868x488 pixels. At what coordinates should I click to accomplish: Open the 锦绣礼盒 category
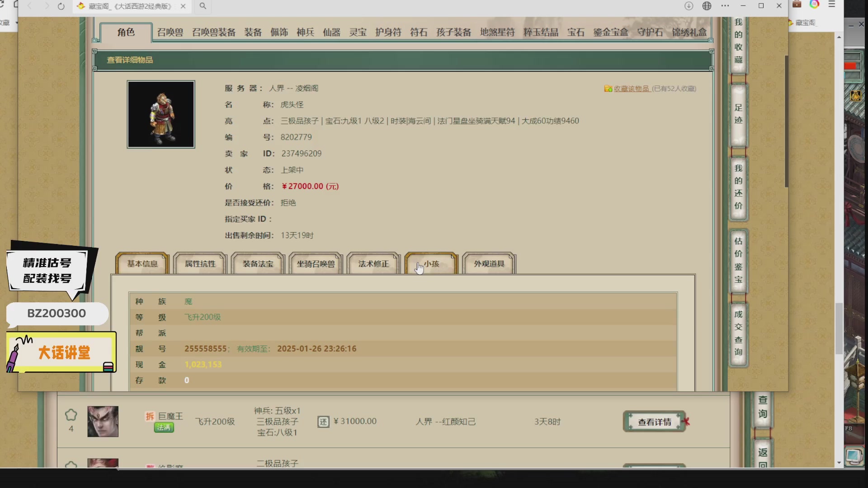689,32
